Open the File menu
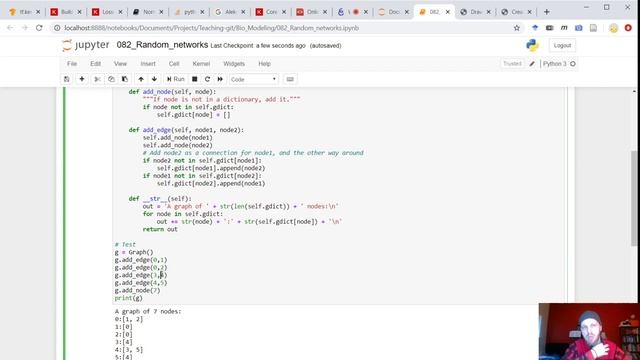 coord(72,64)
